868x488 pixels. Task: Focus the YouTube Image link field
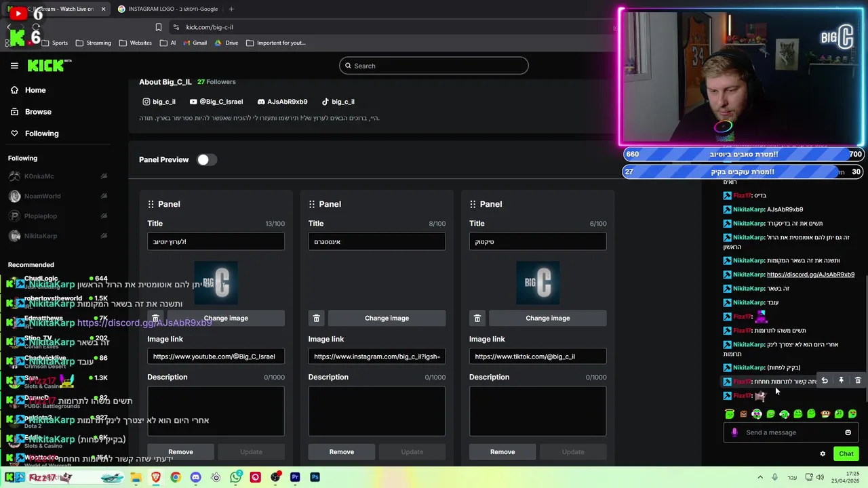click(x=216, y=357)
